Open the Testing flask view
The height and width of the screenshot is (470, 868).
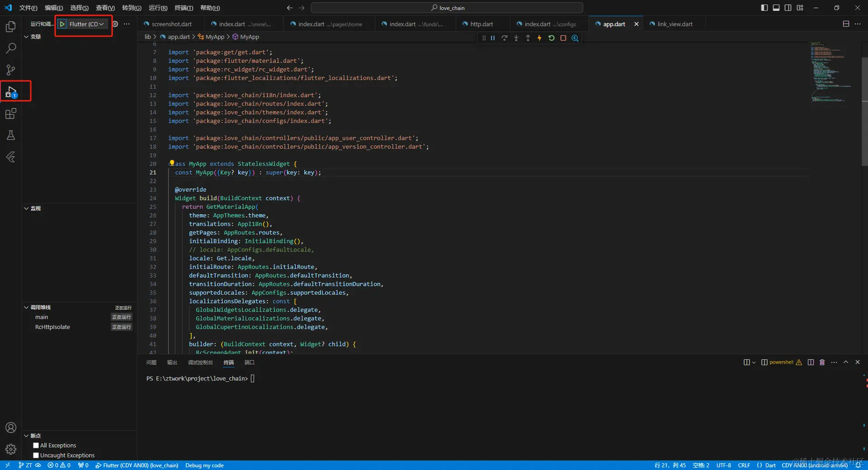[x=11, y=135]
